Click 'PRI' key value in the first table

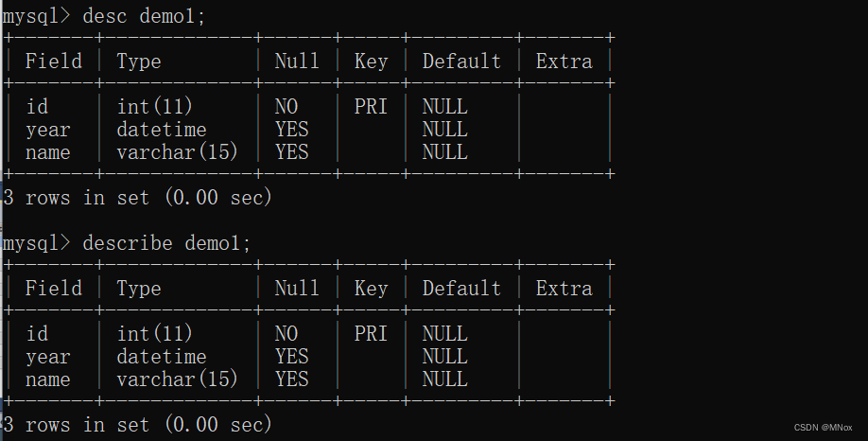(x=371, y=106)
